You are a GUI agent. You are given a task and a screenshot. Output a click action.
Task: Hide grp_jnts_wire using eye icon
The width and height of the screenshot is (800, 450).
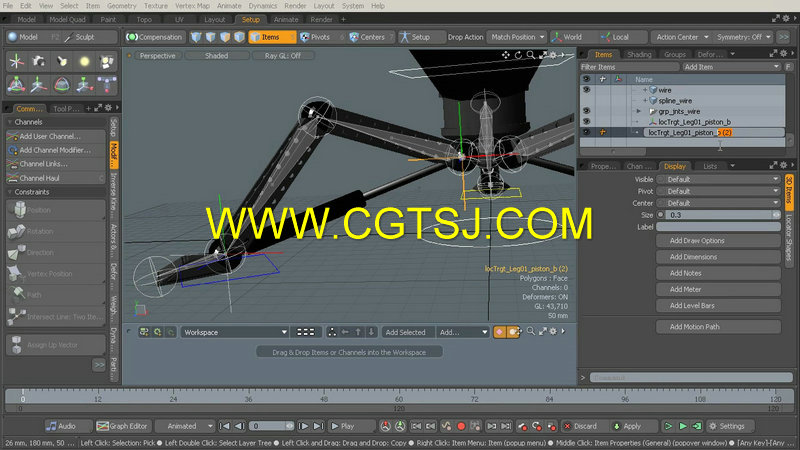pyautogui.click(x=586, y=111)
